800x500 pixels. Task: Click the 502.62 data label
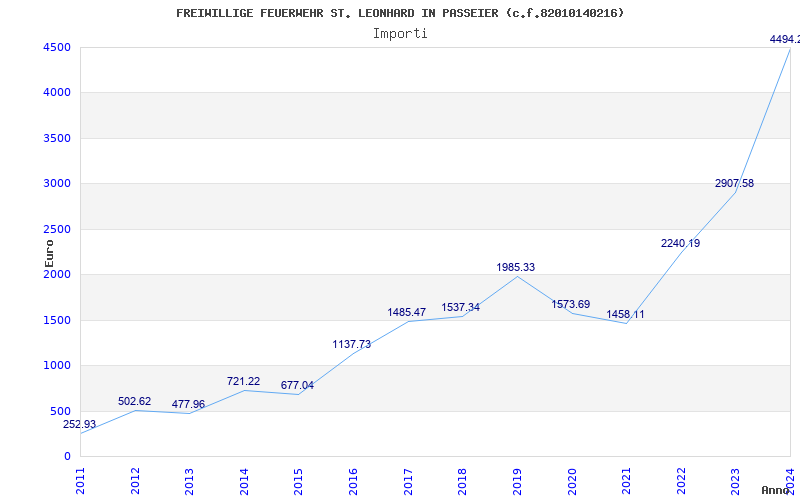pos(135,402)
